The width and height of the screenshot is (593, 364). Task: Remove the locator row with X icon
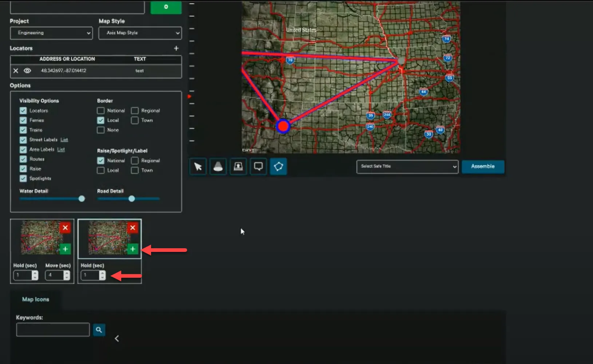point(16,71)
